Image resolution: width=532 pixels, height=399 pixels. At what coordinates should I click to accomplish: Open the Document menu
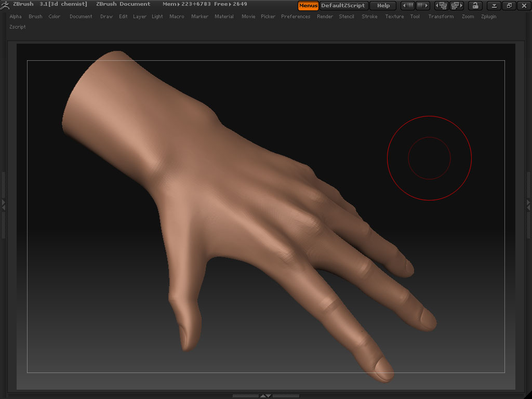point(81,16)
